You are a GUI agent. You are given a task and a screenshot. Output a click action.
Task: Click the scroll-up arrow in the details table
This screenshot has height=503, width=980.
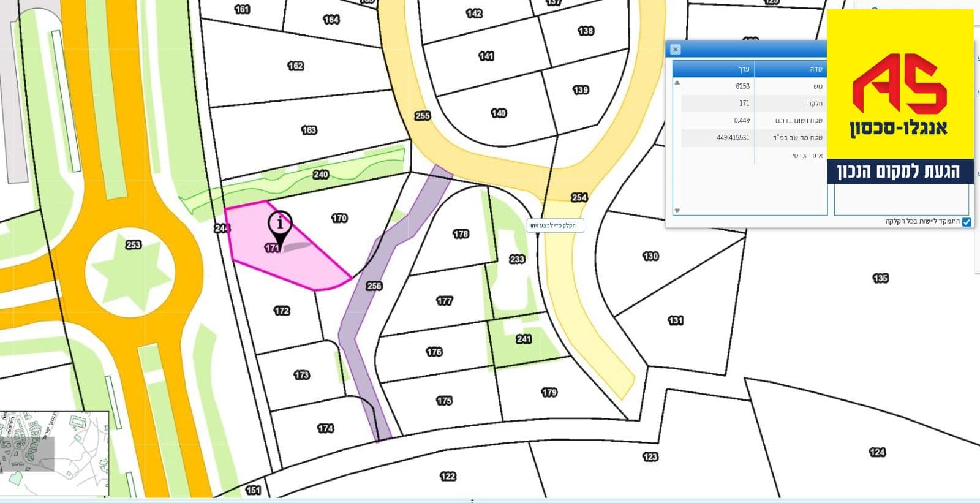tap(677, 82)
